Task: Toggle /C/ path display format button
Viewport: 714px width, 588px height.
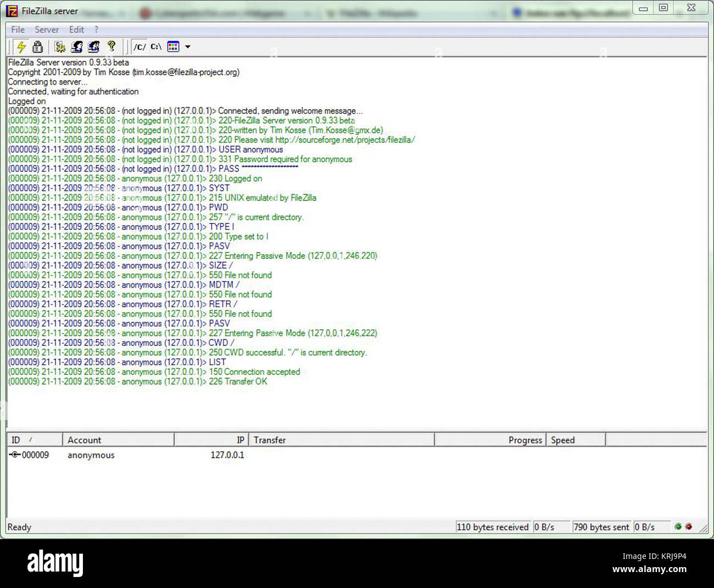Action: click(140, 47)
